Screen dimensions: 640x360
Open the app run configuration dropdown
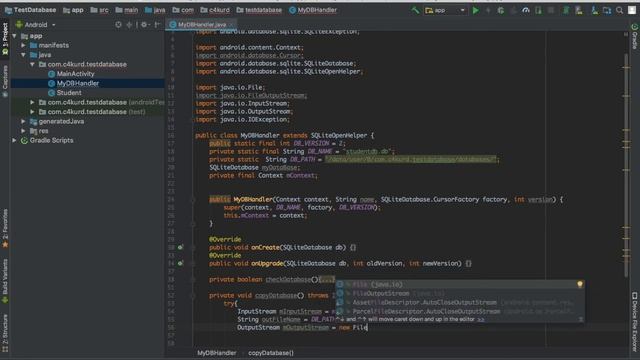pyautogui.click(x=445, y=10)
